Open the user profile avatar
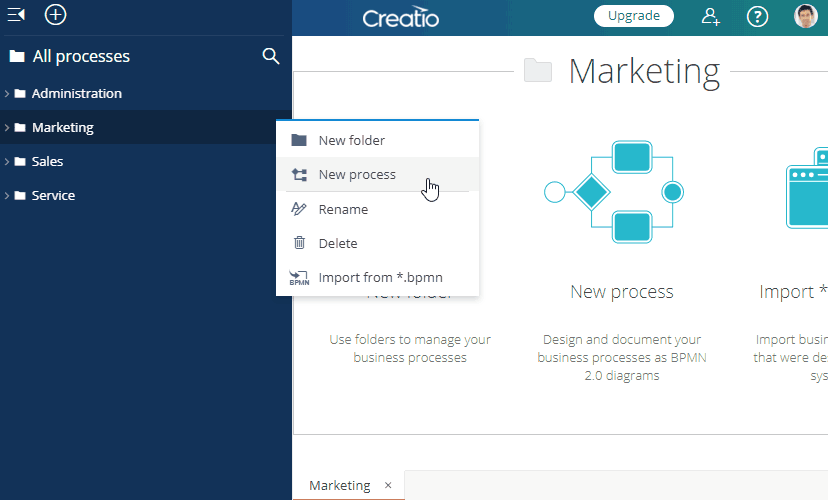 point(805,16)
